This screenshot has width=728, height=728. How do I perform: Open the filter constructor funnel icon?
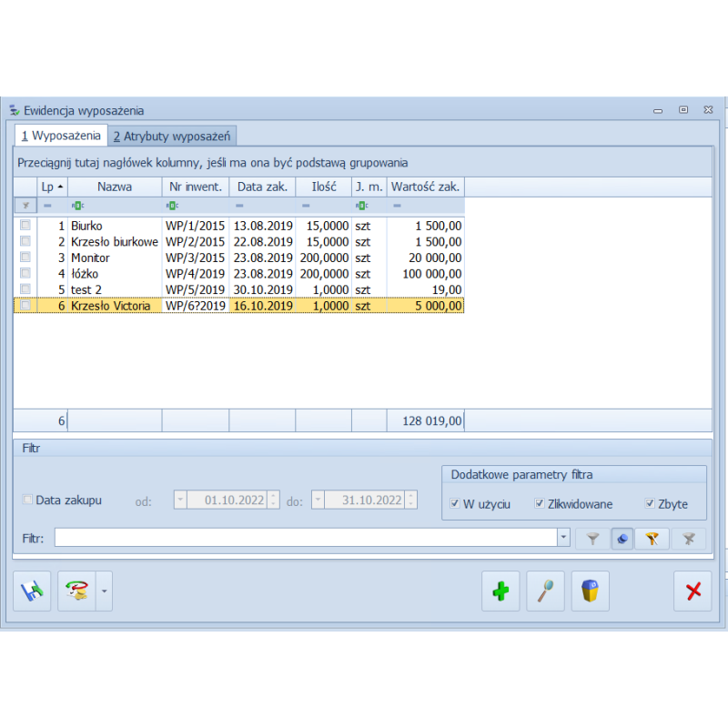(652, 539)
